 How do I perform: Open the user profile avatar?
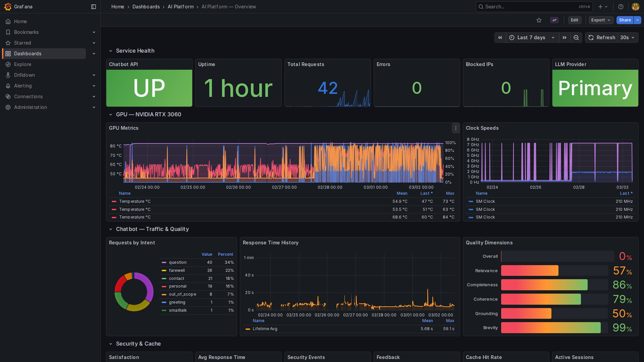coord(635,7)
